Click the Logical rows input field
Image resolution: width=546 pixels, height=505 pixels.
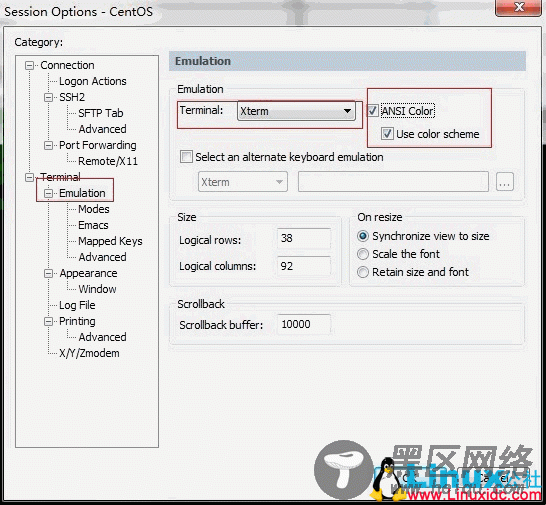[304, 239]
